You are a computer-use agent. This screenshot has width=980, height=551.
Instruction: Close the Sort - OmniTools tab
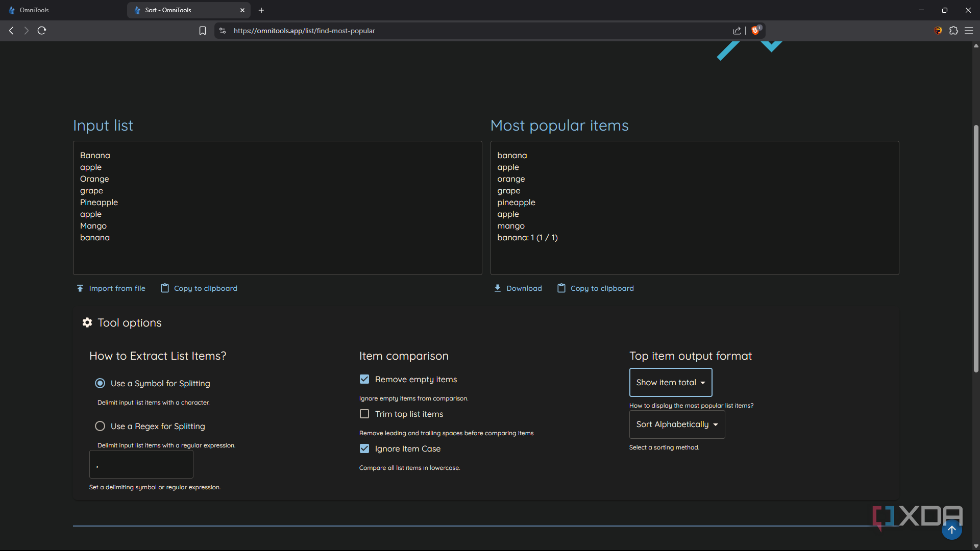click(242, 10)
